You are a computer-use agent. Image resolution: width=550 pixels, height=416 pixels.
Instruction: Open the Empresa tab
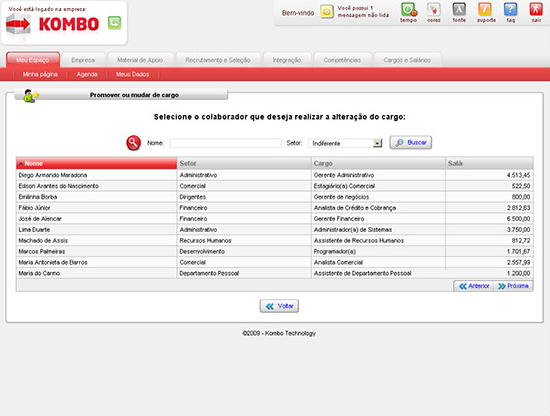83,60
